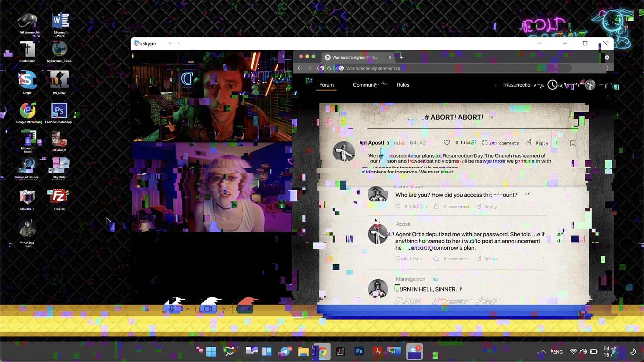
Task: Expand microphone options chevron
Action: 188,309
